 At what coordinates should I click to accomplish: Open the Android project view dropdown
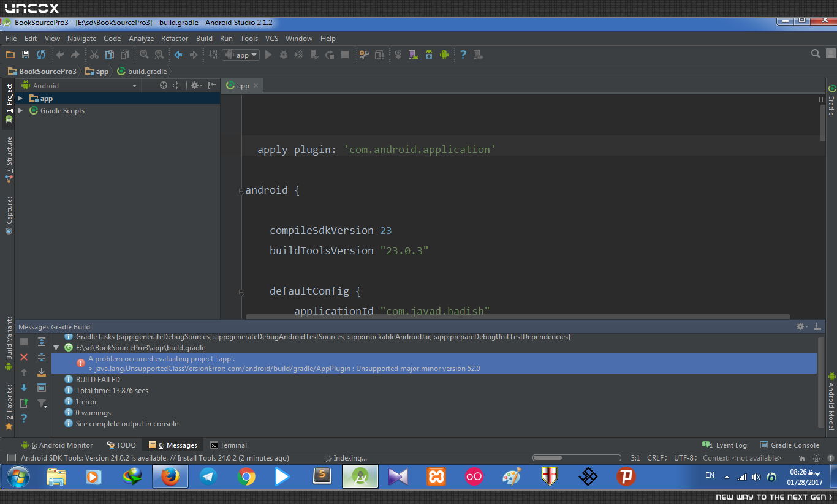click(x=80, y=86)
